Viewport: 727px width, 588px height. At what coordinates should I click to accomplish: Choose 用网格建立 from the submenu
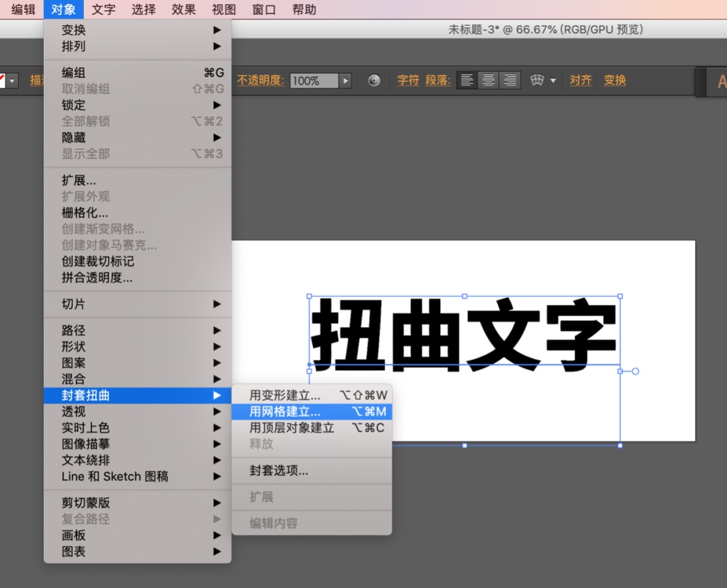[x=283, y=411]
